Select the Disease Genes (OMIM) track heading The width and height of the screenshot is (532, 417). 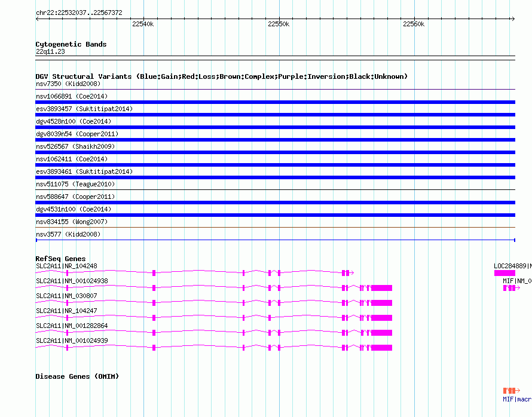point(77,376)
